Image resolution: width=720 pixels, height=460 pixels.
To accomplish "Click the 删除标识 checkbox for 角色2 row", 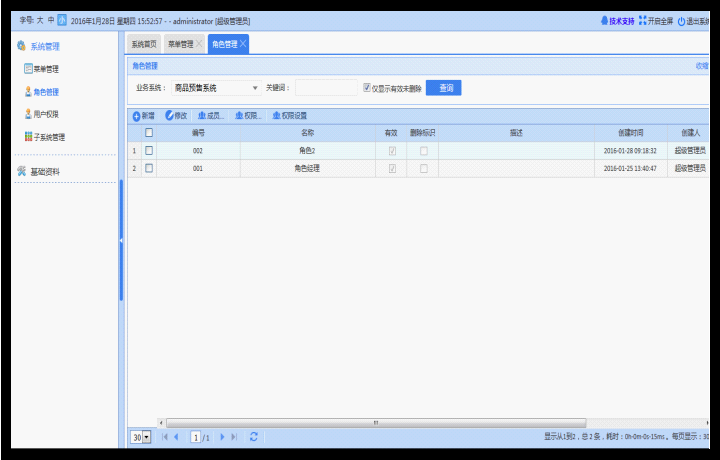I will pyautogui.click(x=424, y=151).
